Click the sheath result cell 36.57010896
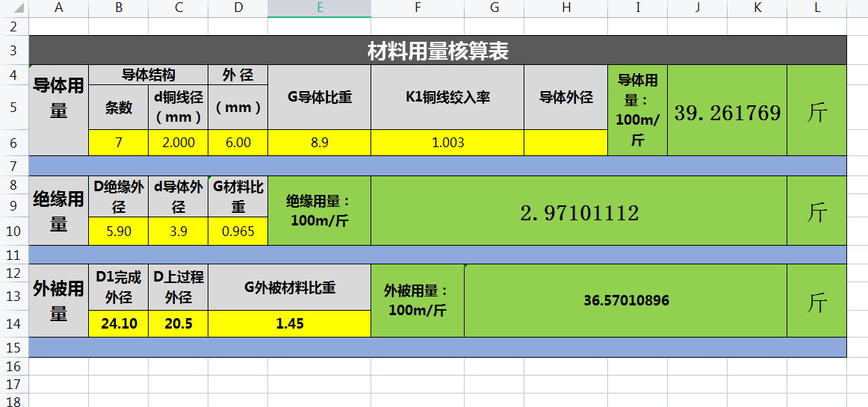This screenshot has width=868, height=407. click(x=625, y=301)
